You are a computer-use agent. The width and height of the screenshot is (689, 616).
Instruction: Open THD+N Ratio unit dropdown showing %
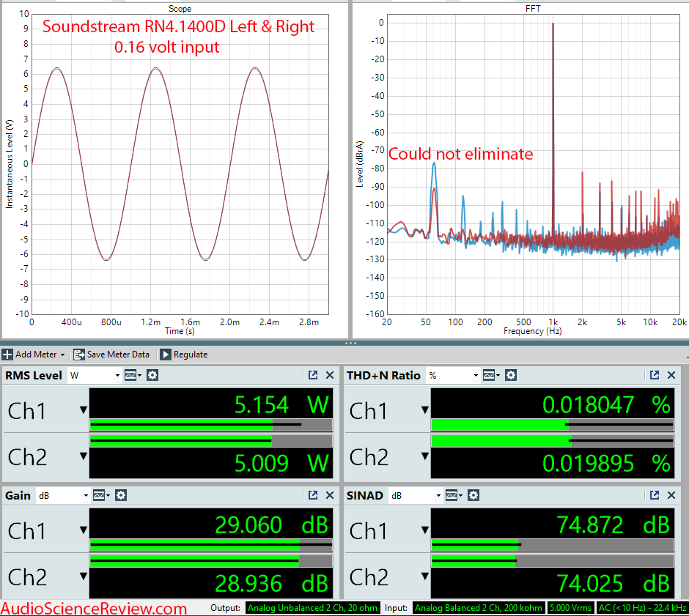click(x=453, y=376)
